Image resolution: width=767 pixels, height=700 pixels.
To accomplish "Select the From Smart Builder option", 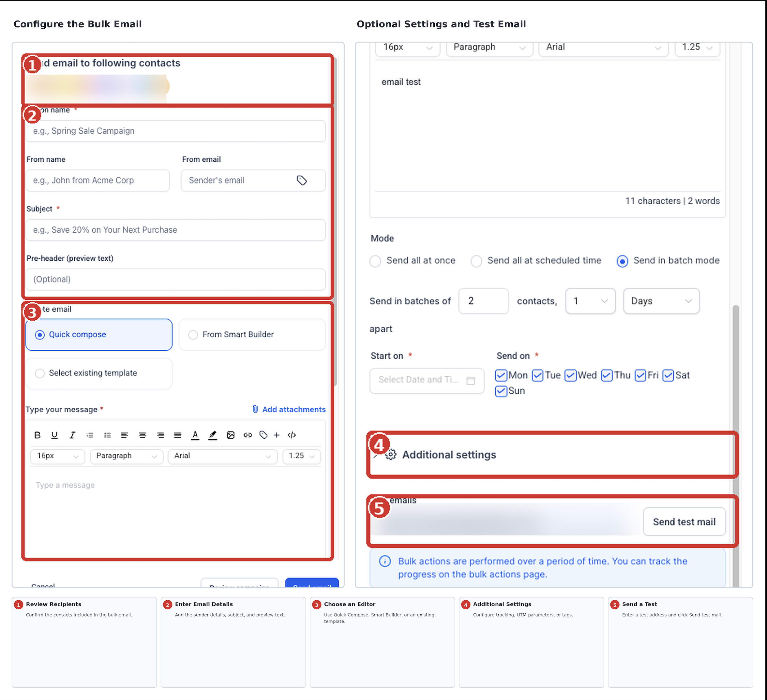I will (x=252, y=335).
